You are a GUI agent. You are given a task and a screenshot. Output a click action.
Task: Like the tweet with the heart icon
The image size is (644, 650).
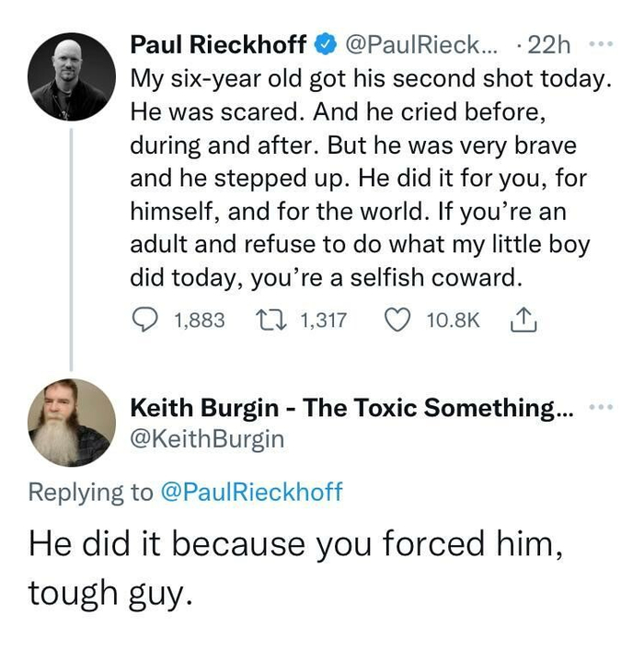point(398,319)
